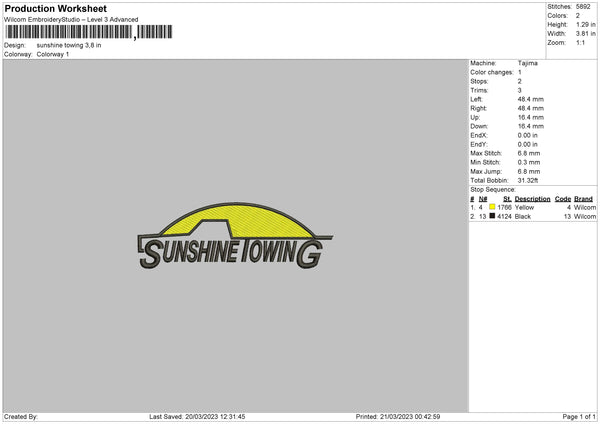
Task: Click the "EndX:" label
Action: pyautogui.click(x=479, y=135)
